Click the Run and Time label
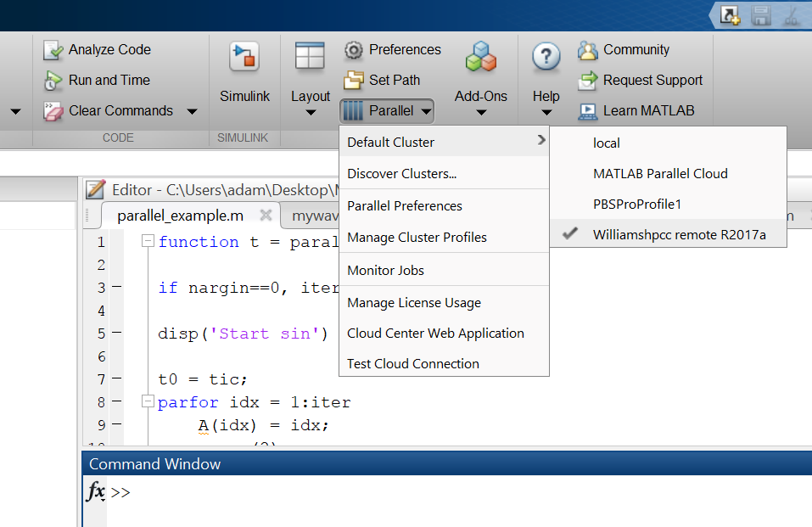 click(109, 81)
